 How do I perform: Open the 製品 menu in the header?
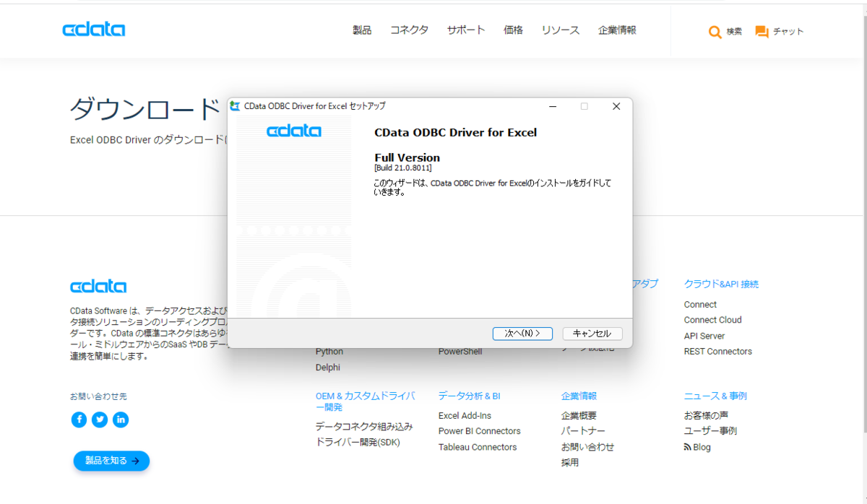[x=361, y=30]
